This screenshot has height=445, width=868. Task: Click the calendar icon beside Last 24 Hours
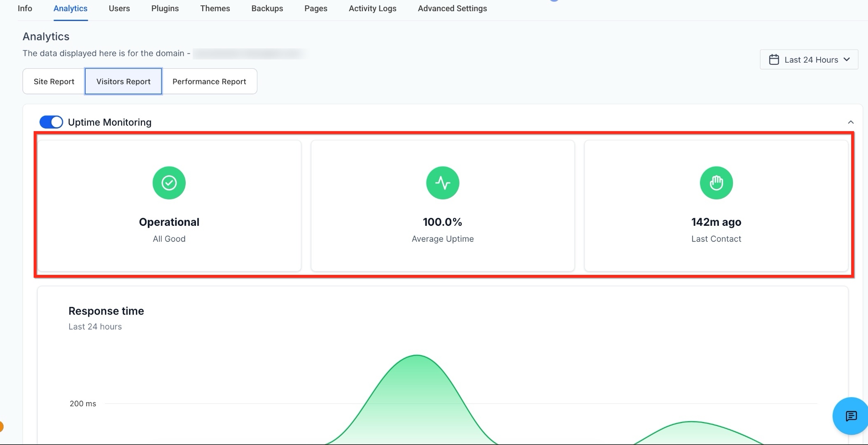click(x=774, y=60)
